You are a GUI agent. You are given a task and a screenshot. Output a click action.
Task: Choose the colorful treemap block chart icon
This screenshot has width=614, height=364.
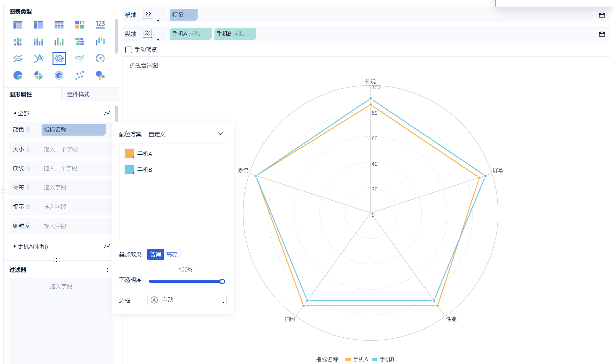(80, 24)
